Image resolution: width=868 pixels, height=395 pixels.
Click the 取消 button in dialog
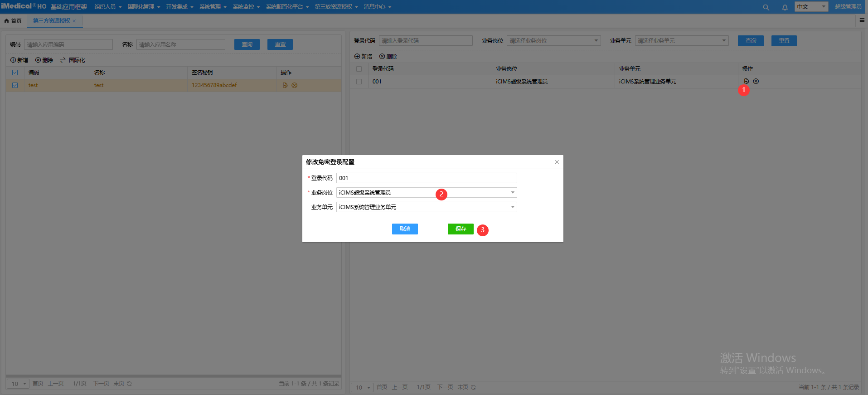click(405, 229)
